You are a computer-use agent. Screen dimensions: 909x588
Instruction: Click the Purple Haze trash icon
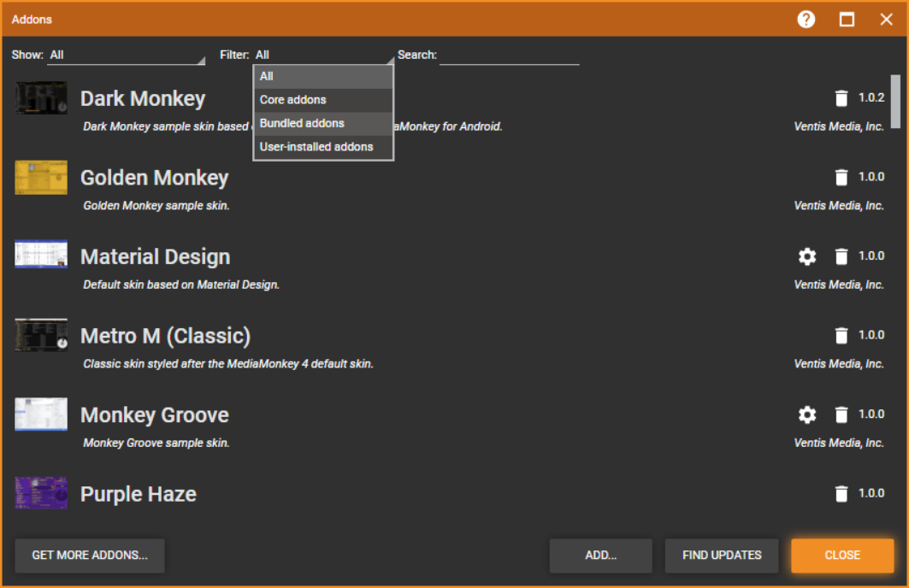(x=841, y=493)
